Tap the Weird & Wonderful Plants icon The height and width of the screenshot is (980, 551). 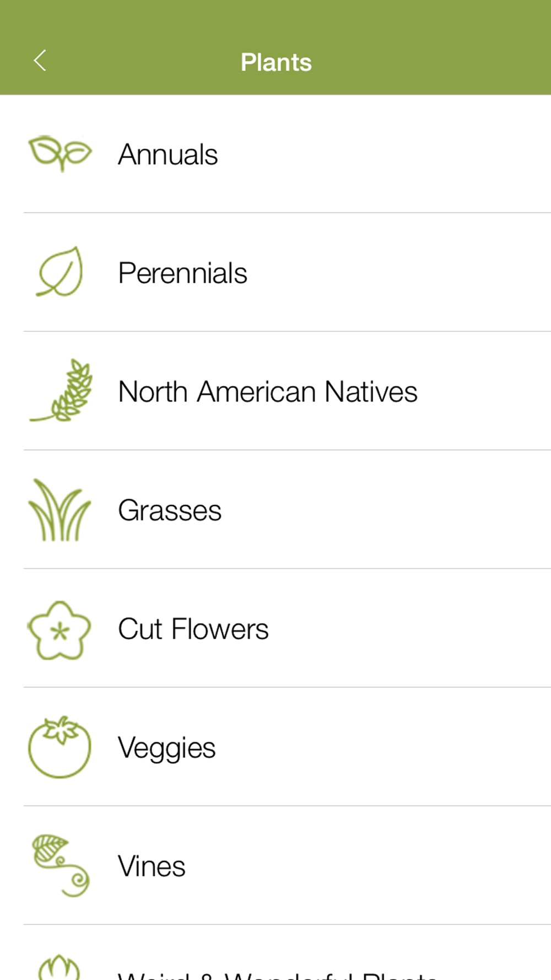(59, 967)
